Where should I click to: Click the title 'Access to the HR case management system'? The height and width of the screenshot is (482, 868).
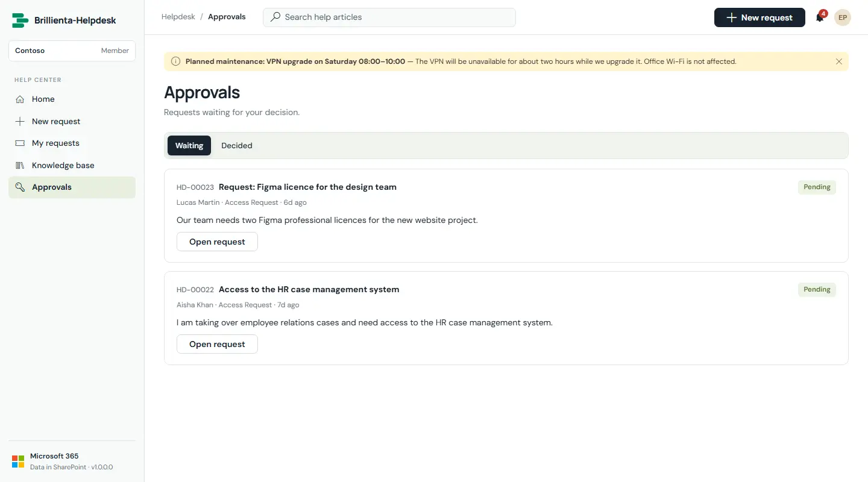(309, 289)
